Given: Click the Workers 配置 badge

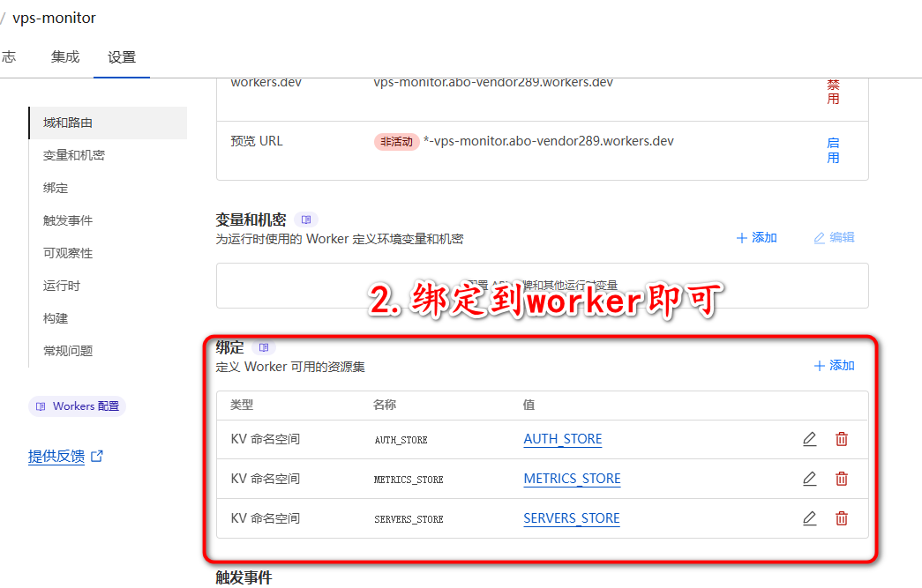Looking at the screenshot, I should (78, 406).
